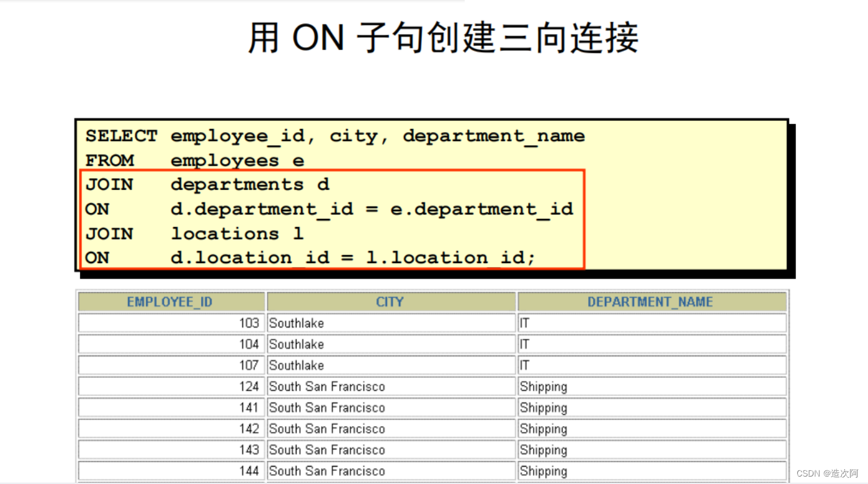Select employee ID cell 144

pyautogui.click(x=172, y=471)
